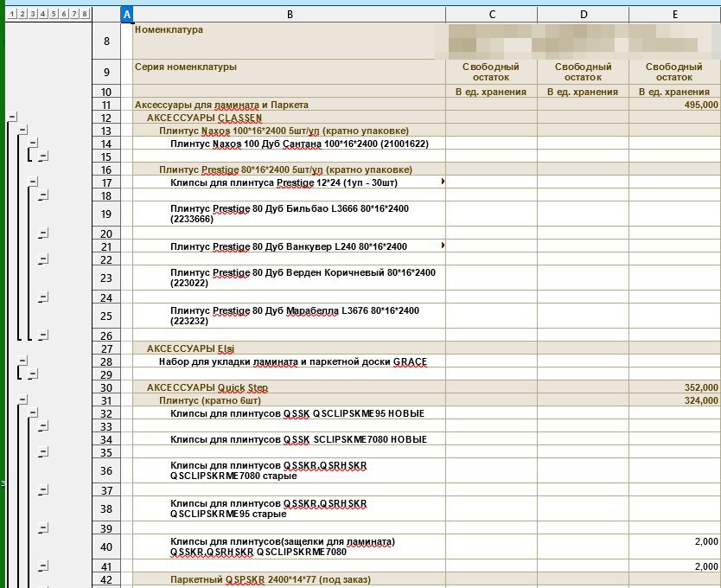Viewport: 721px width, 588px height.
Task: Collapse the outline group beside row 33
Action: (x=43, y=426)
